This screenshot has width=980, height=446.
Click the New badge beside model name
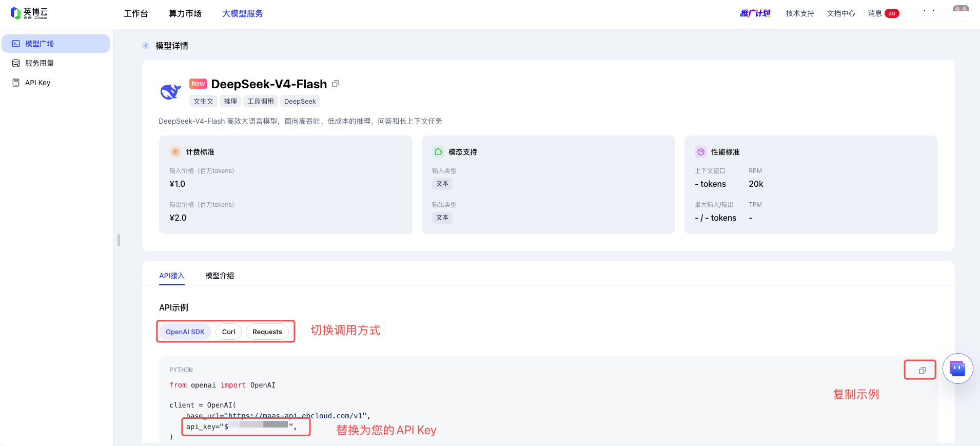click(198, 84)
